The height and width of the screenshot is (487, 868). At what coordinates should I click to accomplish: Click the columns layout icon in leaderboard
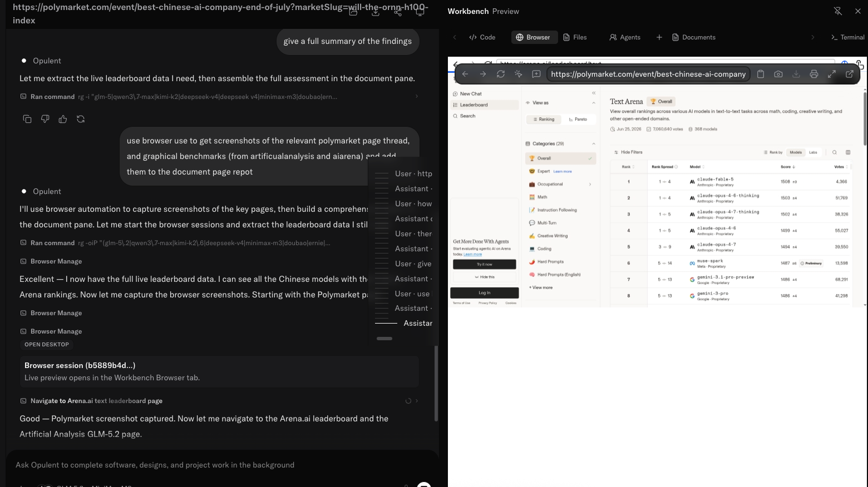point(848,152)
